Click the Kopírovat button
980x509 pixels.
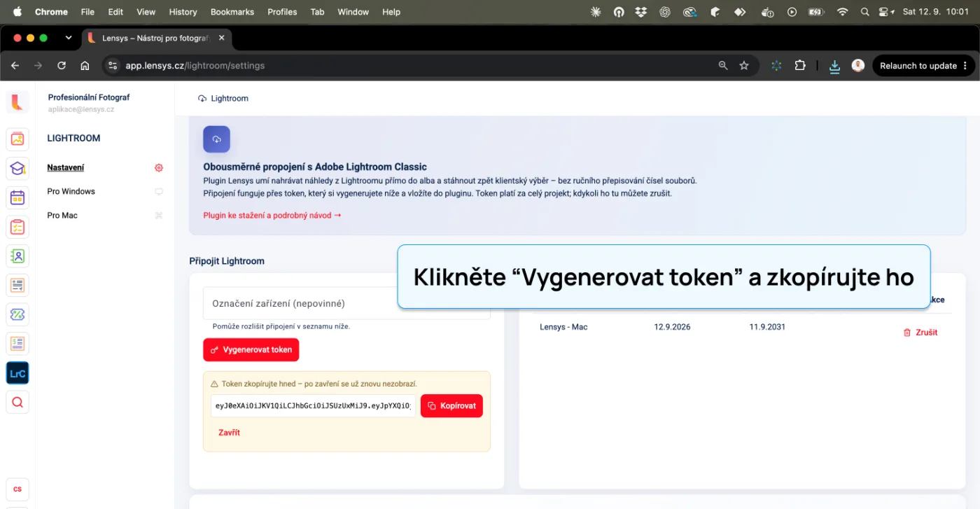[x=451, y=405]
